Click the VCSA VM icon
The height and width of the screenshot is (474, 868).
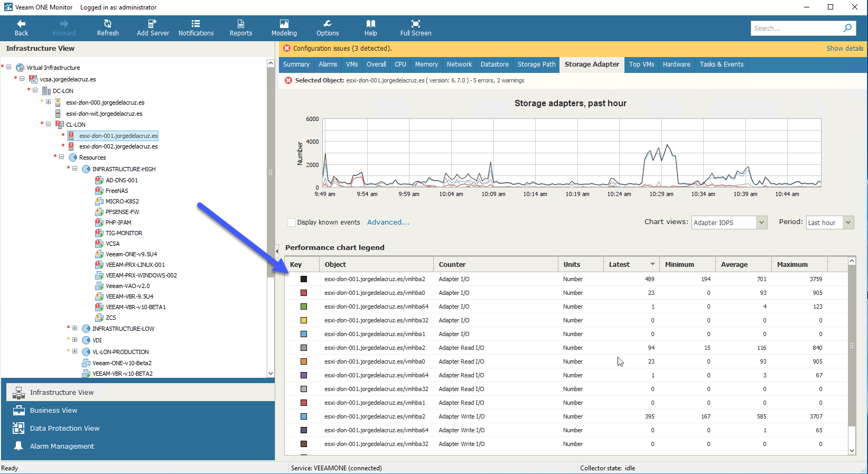pyautogui.click(x=99, y=244)
